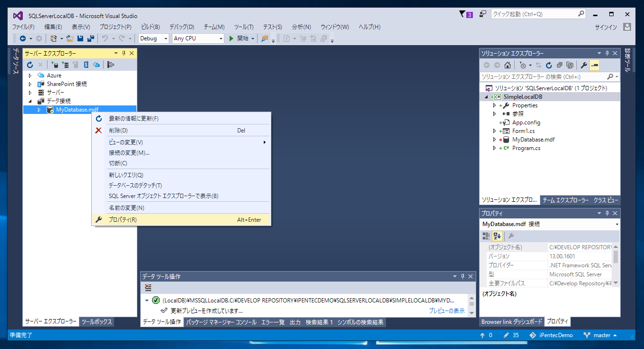Screen dimensions: 644x349
Task: Collapse the データ接続 node
Action: (x=30, y=101)
